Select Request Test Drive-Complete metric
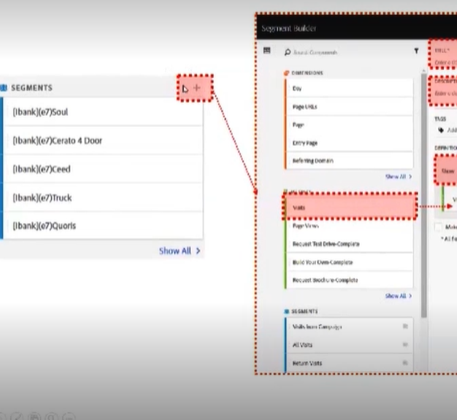Image resolution: width=457 pixels, height=420 pixels. (349, 244)
